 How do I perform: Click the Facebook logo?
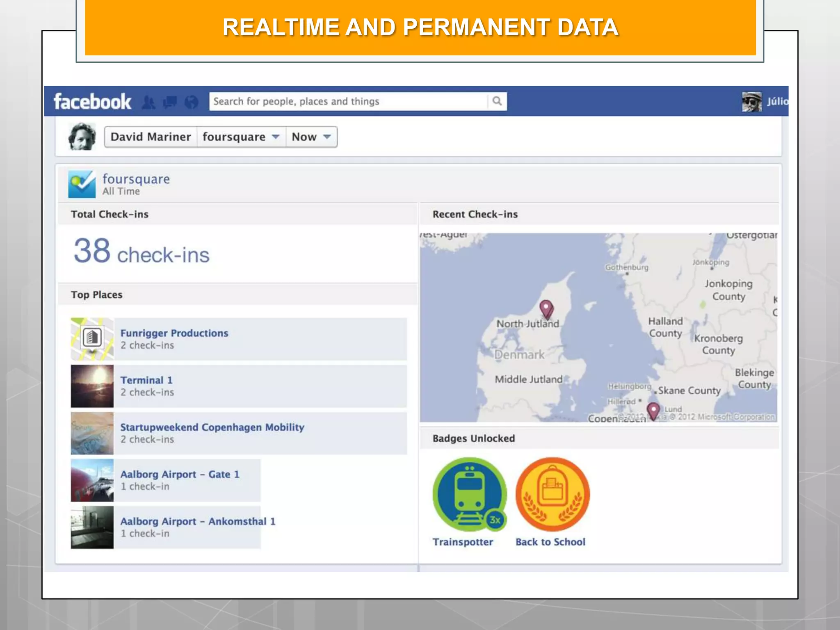(92, 101)
